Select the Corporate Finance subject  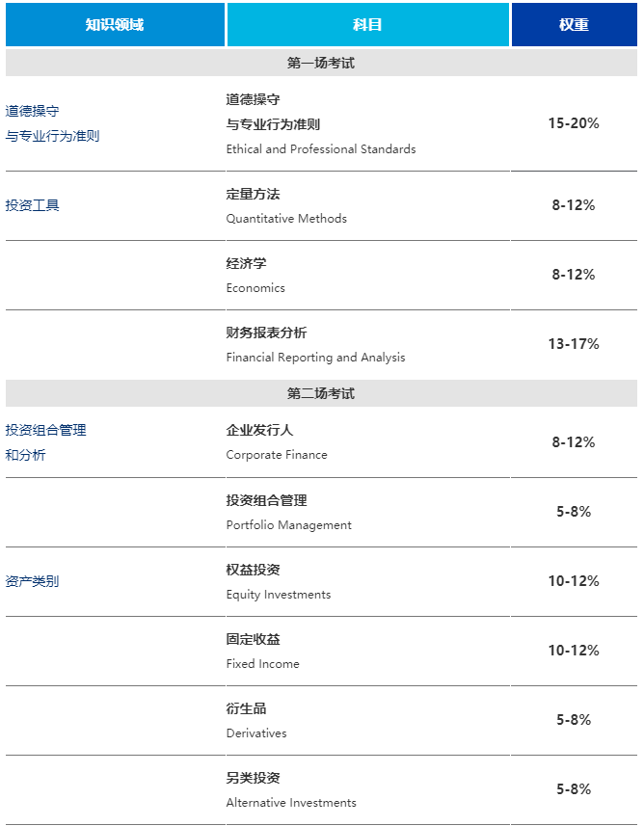point(277,455)
